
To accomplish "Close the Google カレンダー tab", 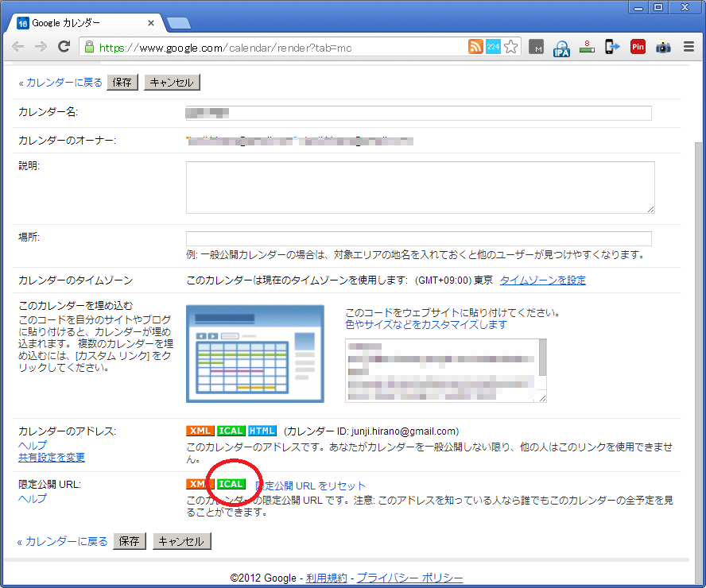I will (x=151, y=23).
